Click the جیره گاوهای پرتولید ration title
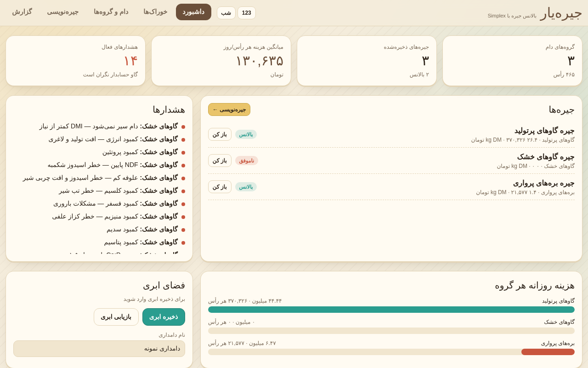Image resolution: width=588 pixels, height=368 pixels. coord(544,130)
